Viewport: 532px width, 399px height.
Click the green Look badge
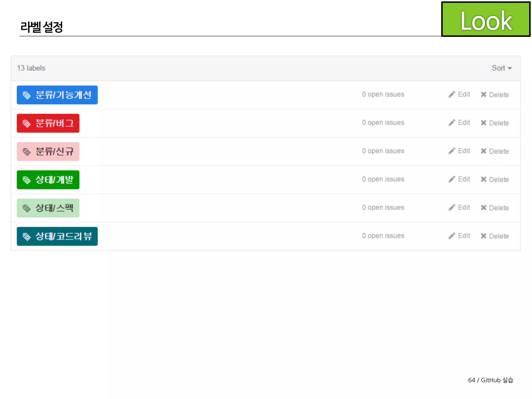[x=486, y=19]
